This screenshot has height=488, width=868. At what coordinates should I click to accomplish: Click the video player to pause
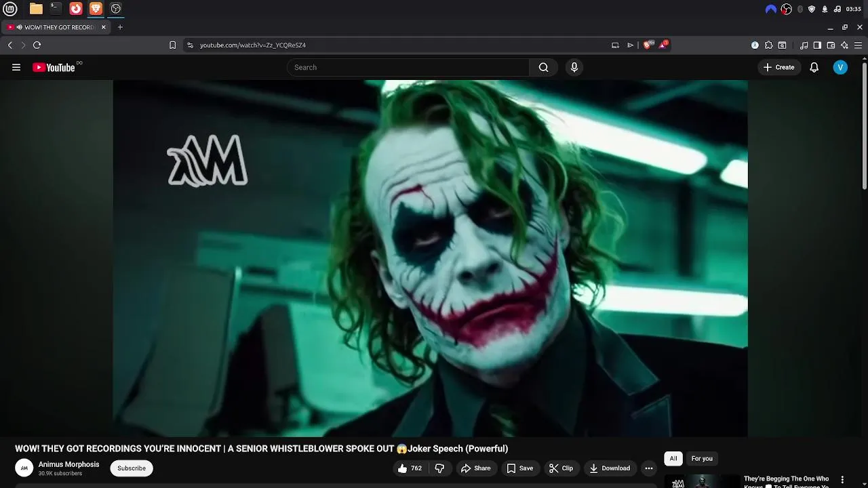pos(430,258)
